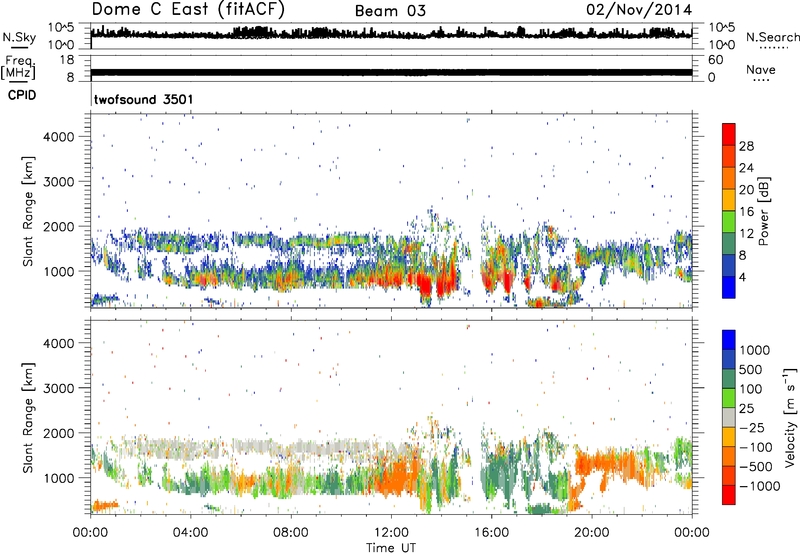Select the 'Beam 03' label

[x=390, y=11]
